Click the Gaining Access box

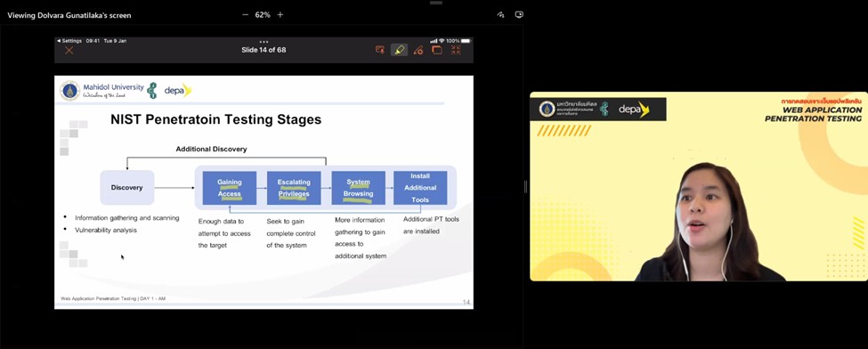[229, 188]
